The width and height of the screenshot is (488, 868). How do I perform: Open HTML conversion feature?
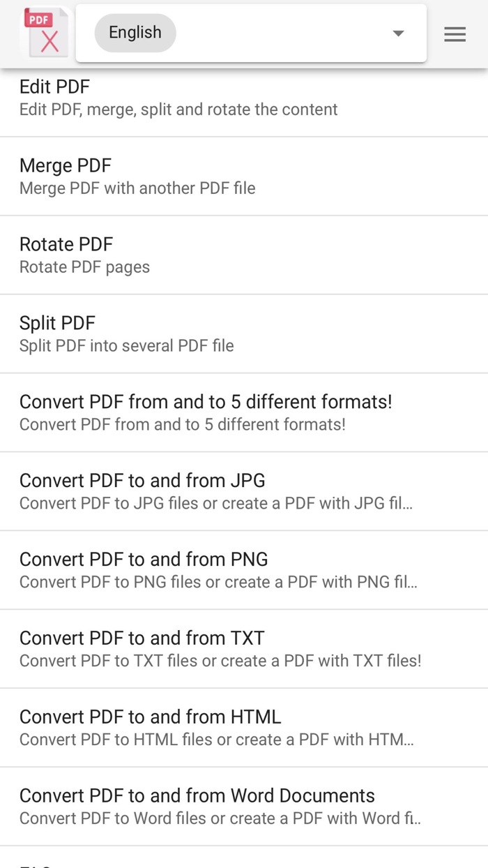tap(151, 717)
